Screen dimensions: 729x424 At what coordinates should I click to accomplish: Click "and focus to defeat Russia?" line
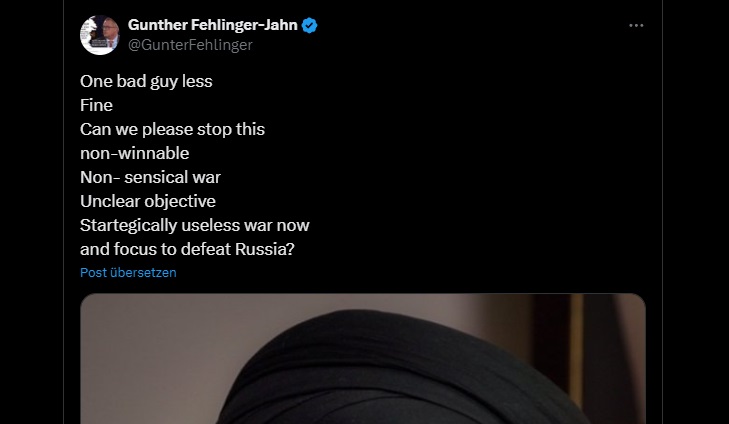tap(187, 249)
